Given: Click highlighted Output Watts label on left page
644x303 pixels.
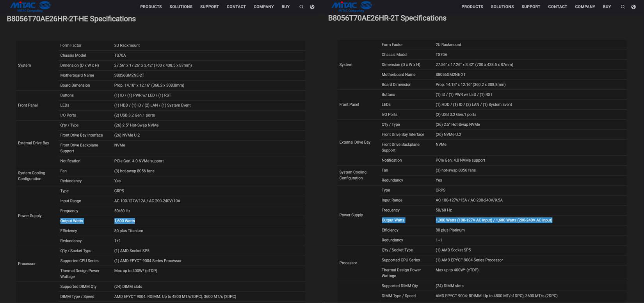Looking at the screenshot, I should pos(72,221).
